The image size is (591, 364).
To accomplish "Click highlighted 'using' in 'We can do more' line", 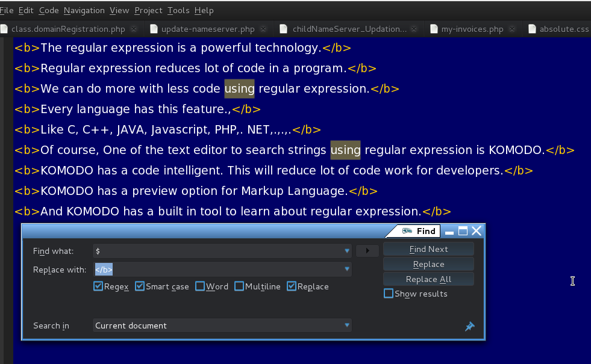I will pos(239,89).
